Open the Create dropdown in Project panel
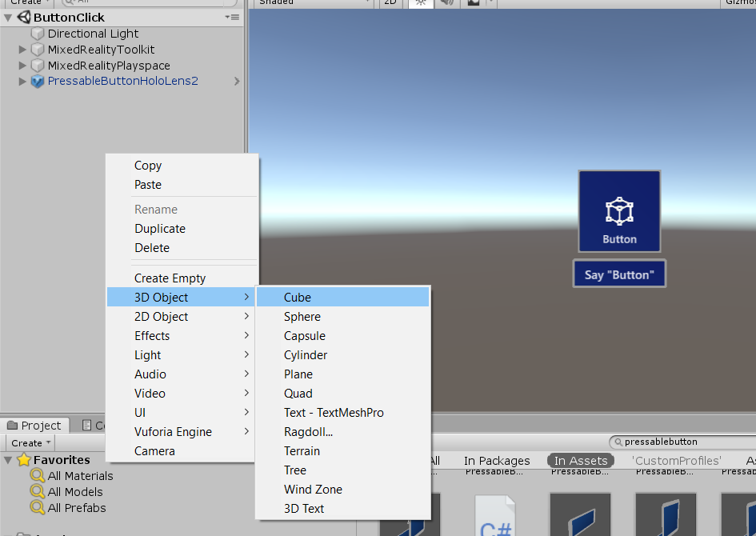Image resolution: width=756 pixels, height=536 pixels. coord(30,443)
